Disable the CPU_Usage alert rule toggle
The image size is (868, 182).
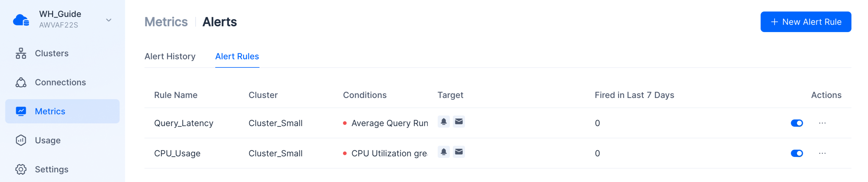[797, 153]
